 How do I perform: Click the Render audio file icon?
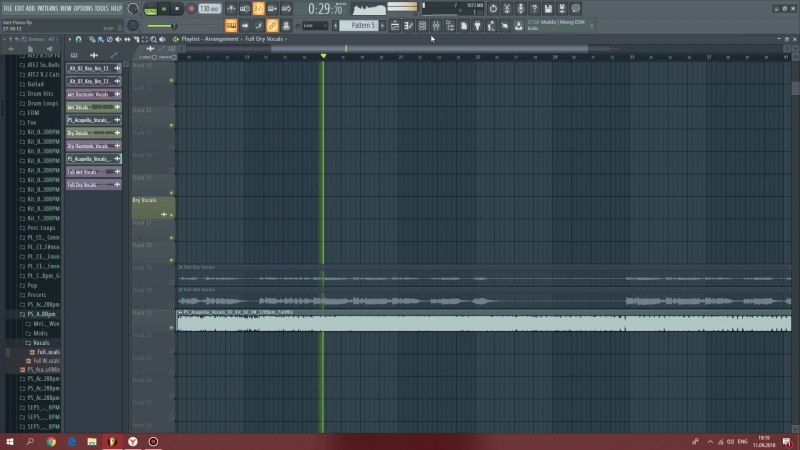562,9
